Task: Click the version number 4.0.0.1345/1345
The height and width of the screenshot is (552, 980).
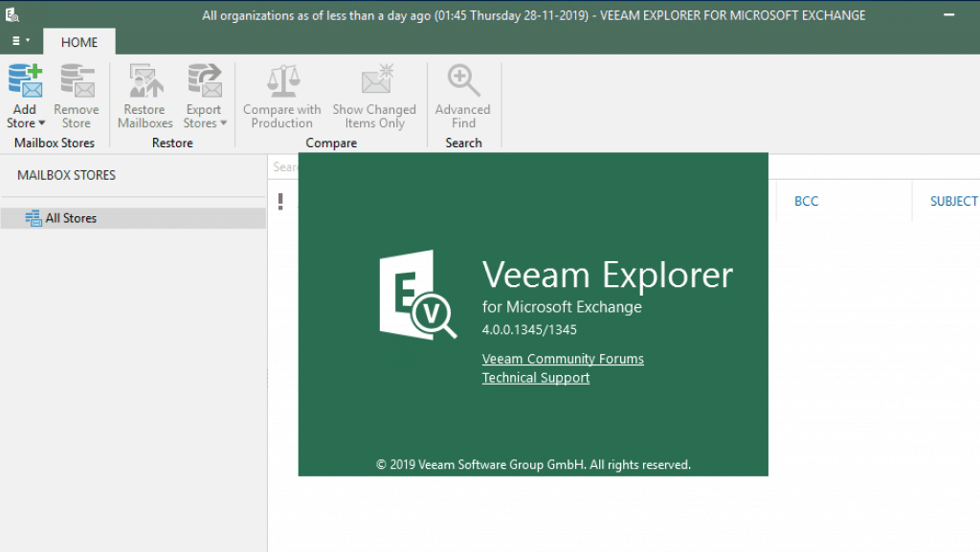Action: (x=528, y=330)
